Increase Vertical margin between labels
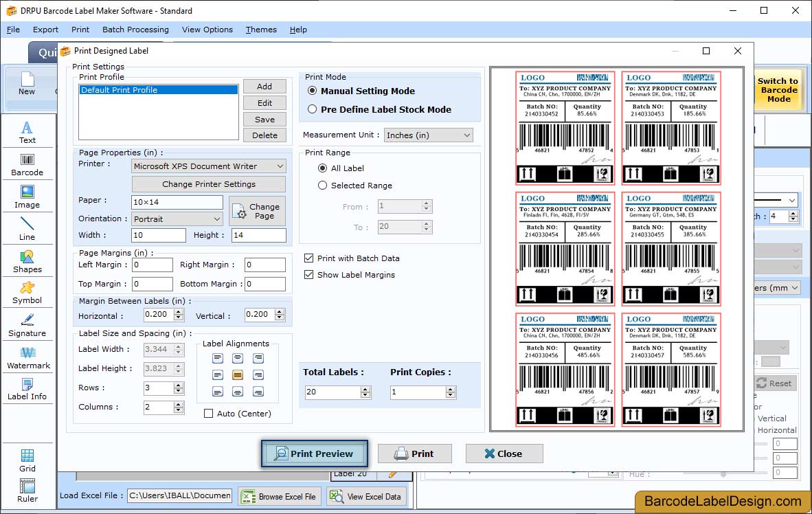 click(x=280, y=311)
